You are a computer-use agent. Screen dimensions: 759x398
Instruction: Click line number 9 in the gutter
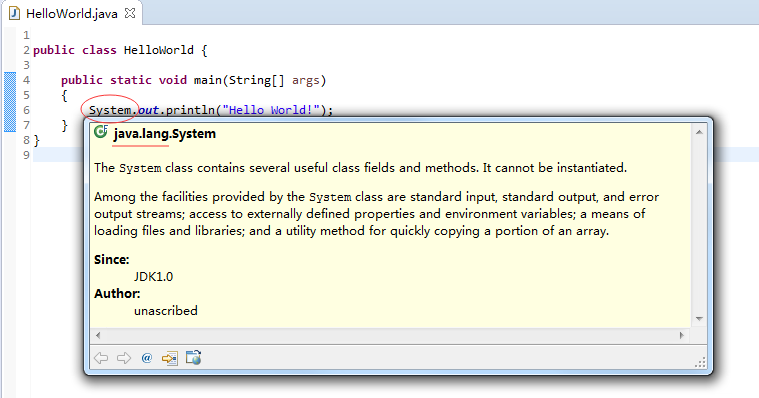pos(26,155)
